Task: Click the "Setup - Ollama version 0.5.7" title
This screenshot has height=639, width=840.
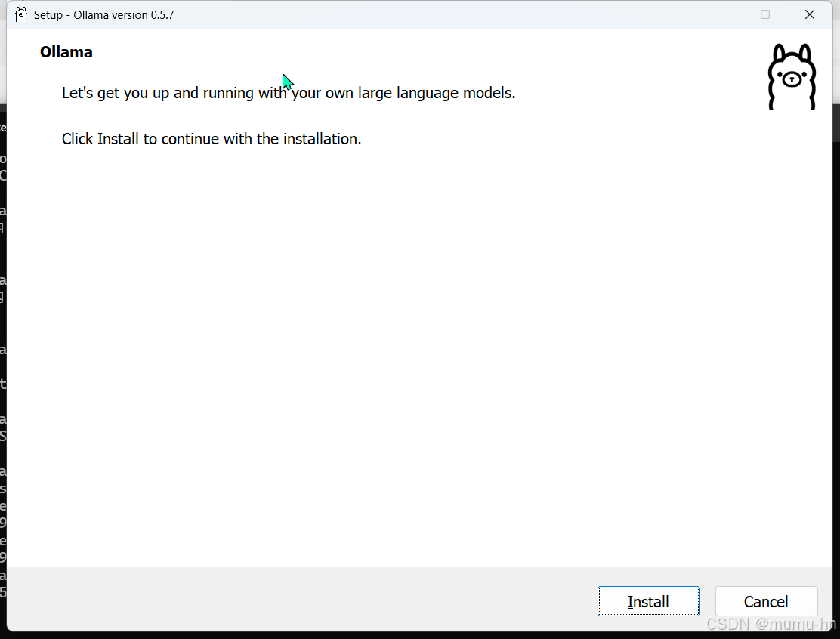Action: (x=104, y=15)
